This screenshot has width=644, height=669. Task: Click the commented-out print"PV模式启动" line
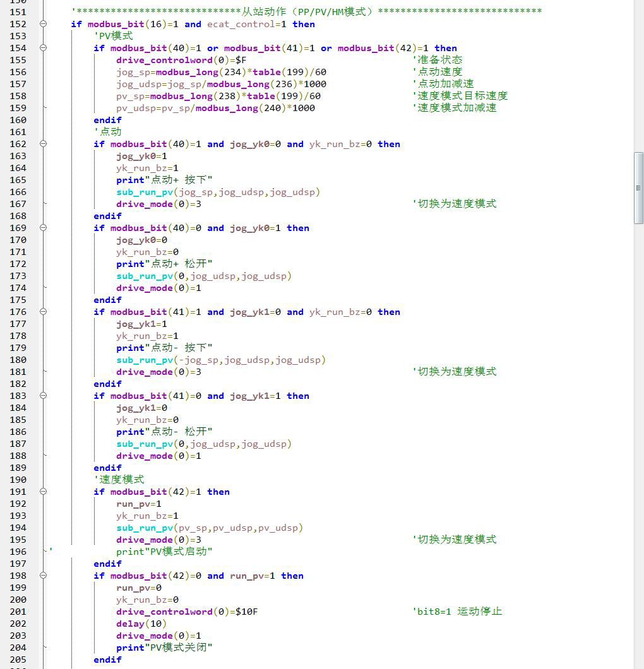pos(164,552)
